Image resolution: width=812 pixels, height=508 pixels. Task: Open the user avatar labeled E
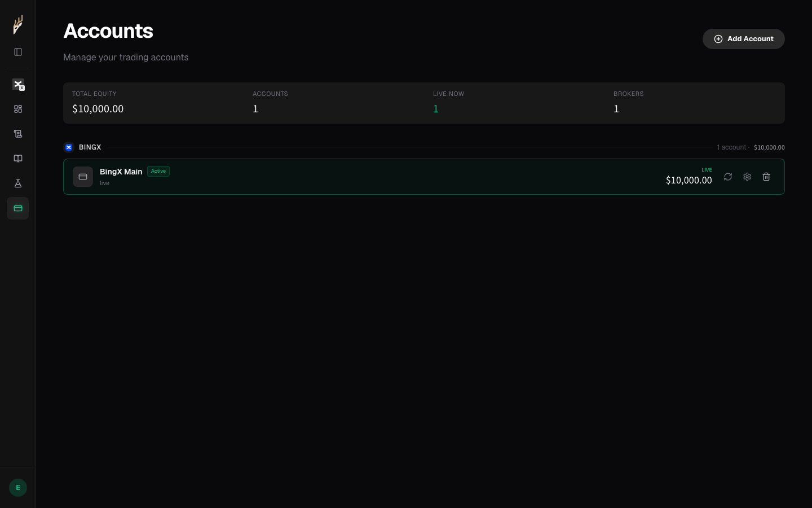click(18, 488)
